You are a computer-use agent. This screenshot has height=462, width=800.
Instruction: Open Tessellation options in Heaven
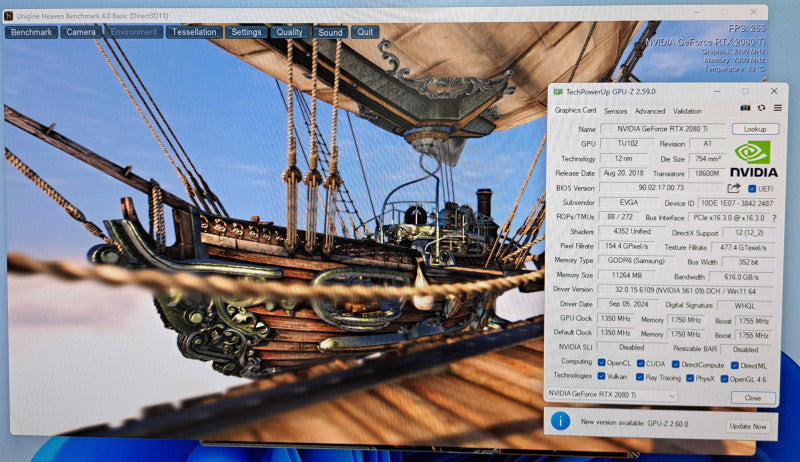coord(194,32)
